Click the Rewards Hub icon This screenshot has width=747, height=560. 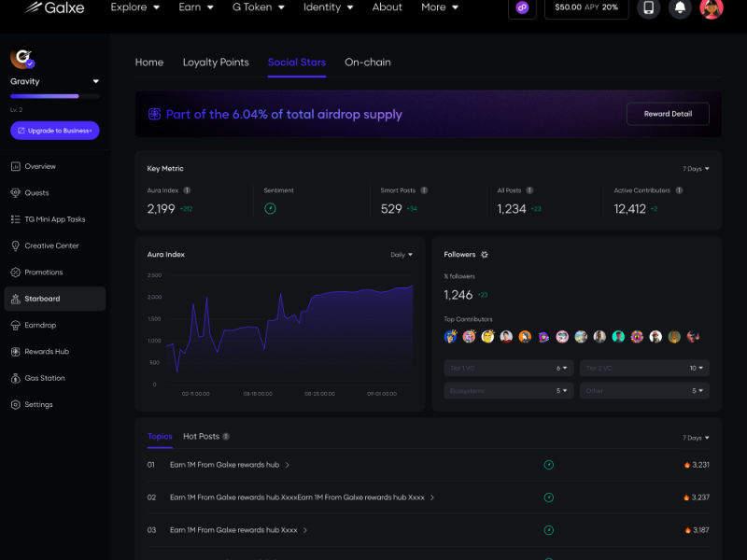[x=16, y=352]
